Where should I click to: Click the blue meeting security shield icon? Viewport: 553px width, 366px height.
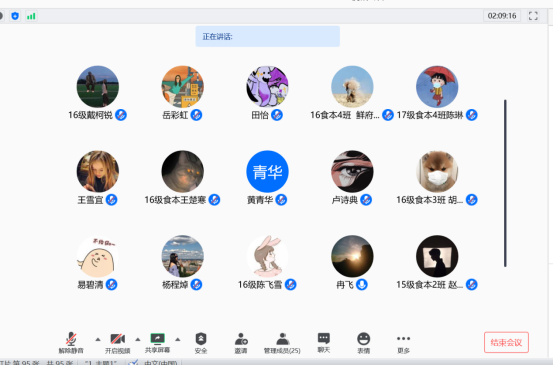(15, 16)
